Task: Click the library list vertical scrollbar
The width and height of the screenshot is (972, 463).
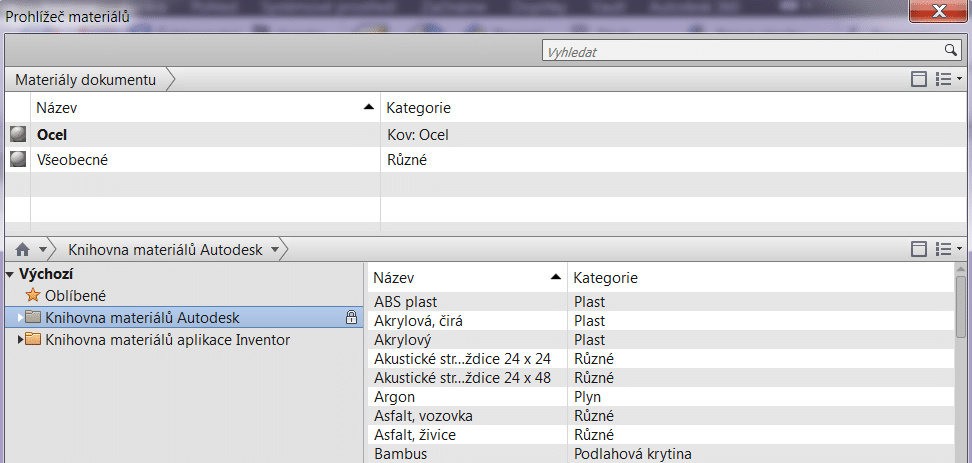Action: coord(961,307)
